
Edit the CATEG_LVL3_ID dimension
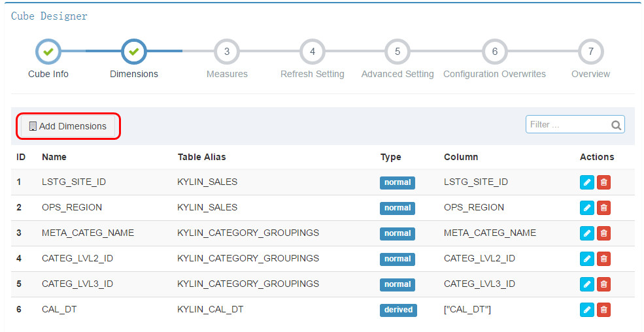point(587,284)
